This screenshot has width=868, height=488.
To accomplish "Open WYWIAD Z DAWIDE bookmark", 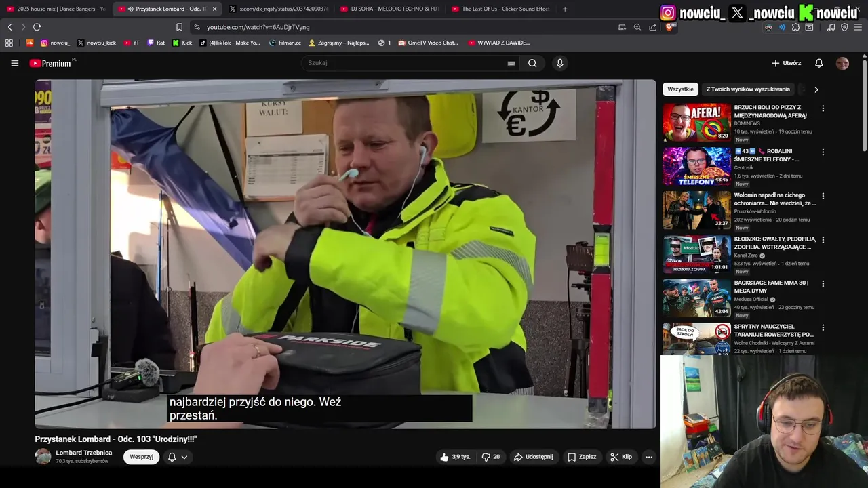I will (498, 43).
